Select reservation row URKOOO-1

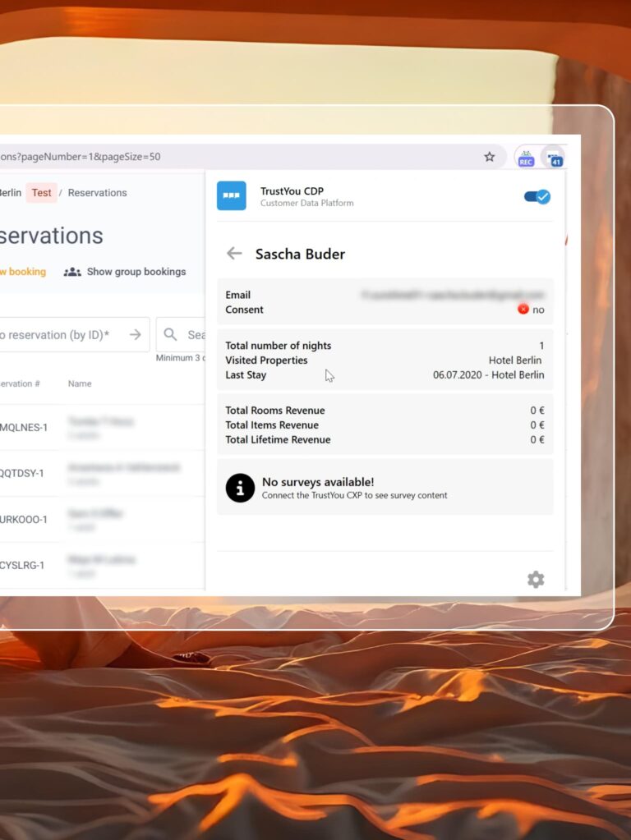[102, 520]
